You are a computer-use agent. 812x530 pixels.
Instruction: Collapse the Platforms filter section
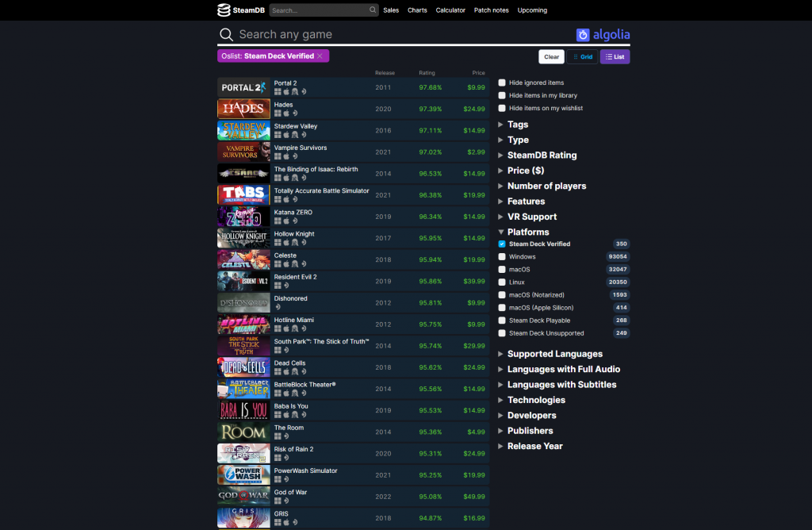click(x=523, y=232)
